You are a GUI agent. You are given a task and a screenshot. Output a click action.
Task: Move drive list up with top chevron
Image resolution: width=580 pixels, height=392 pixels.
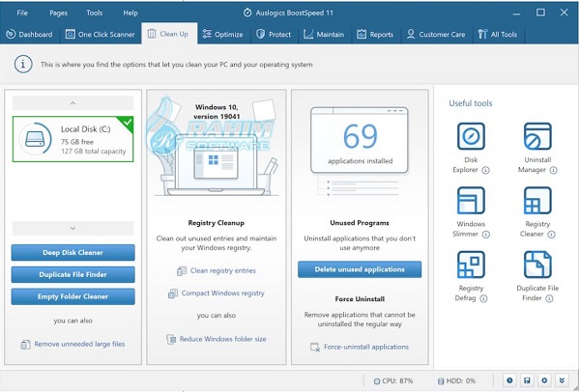pyautogui.click(x=72, y=103)
